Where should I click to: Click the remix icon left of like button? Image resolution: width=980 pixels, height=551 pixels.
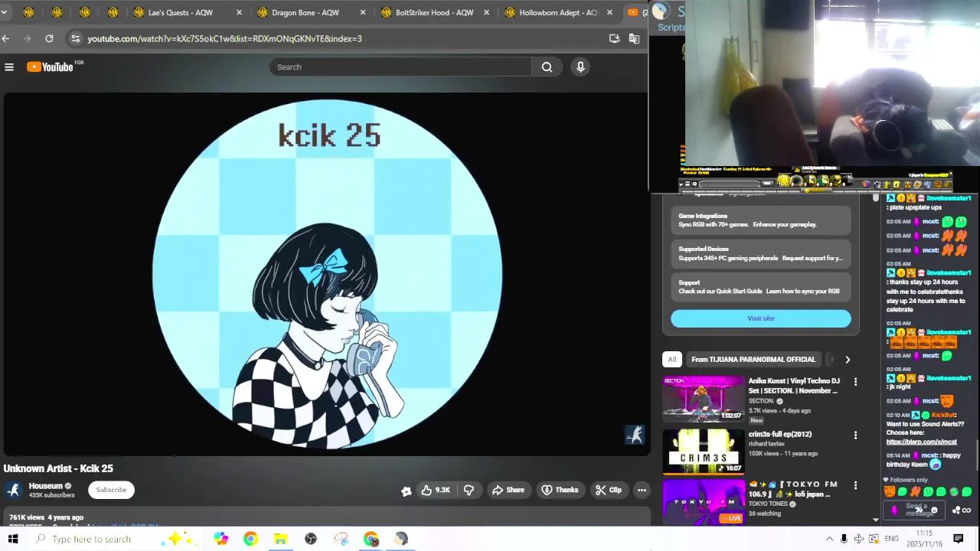coord(406,491)
